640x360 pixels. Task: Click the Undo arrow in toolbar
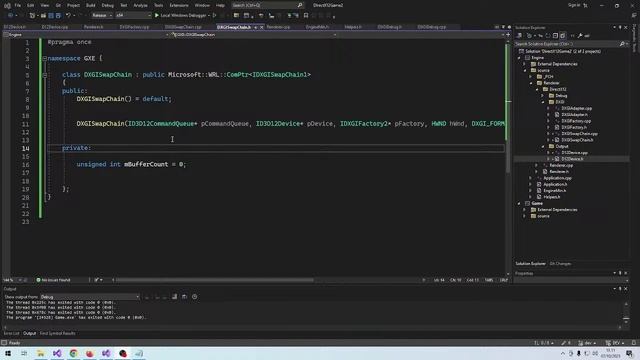[x=68, y=16]
